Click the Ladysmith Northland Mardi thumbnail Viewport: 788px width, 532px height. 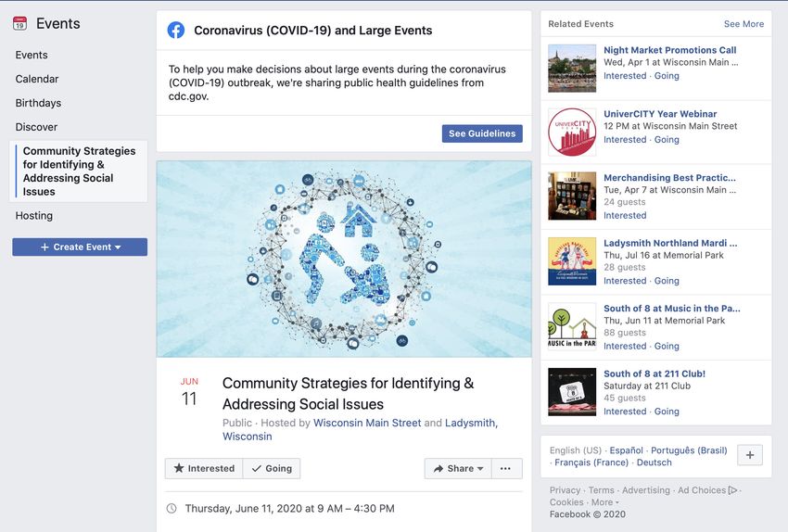pos(572,261)
